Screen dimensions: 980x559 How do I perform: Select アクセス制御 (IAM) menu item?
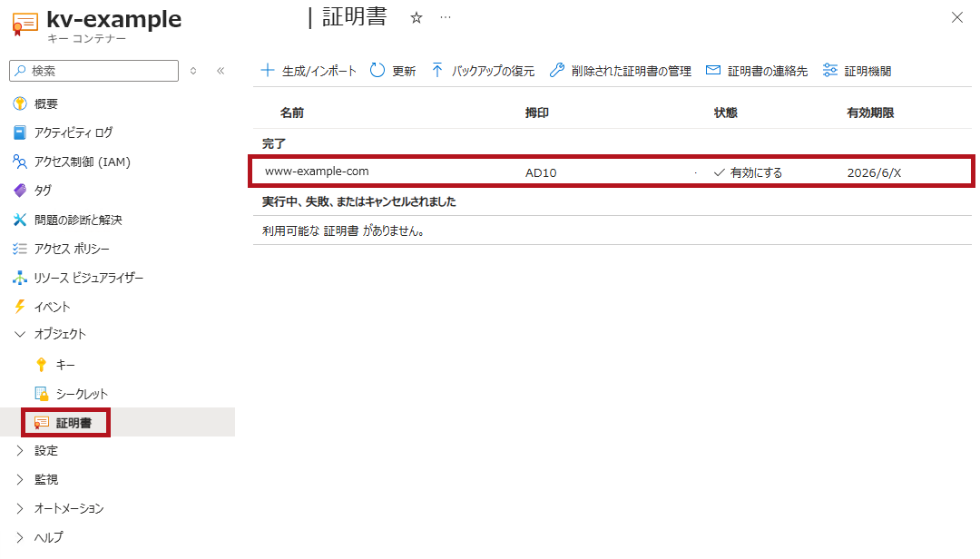(x=82, y=162)
